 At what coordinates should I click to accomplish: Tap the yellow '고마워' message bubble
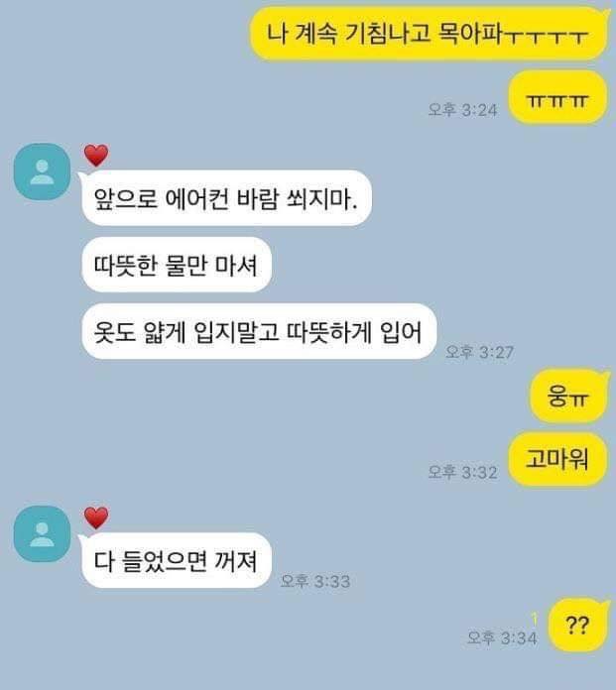557,459
